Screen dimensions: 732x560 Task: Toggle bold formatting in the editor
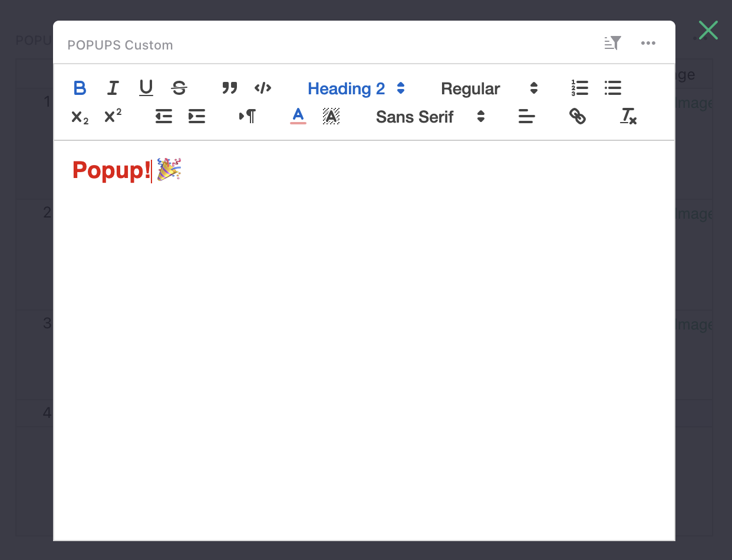(80, 88)
